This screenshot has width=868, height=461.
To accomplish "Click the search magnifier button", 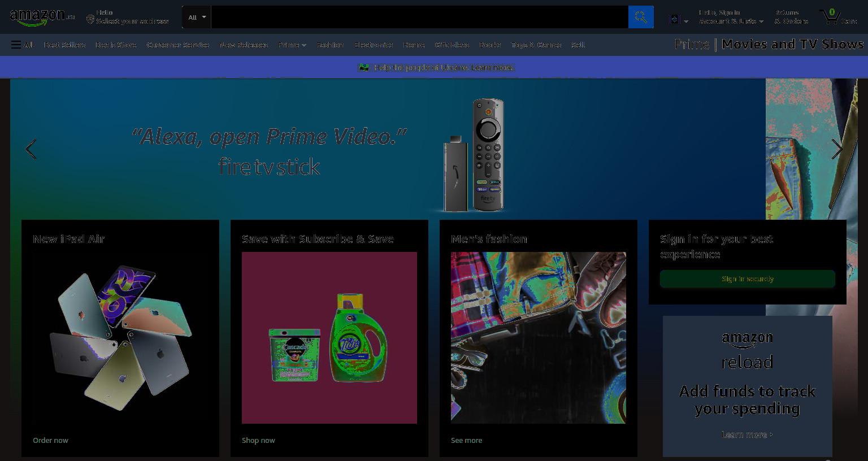I will (641, 17).
